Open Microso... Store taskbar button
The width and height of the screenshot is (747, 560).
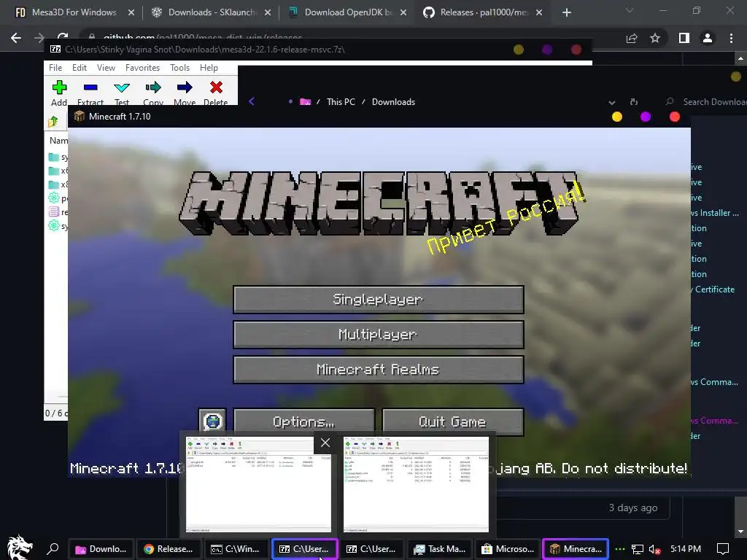click(508, 549)
